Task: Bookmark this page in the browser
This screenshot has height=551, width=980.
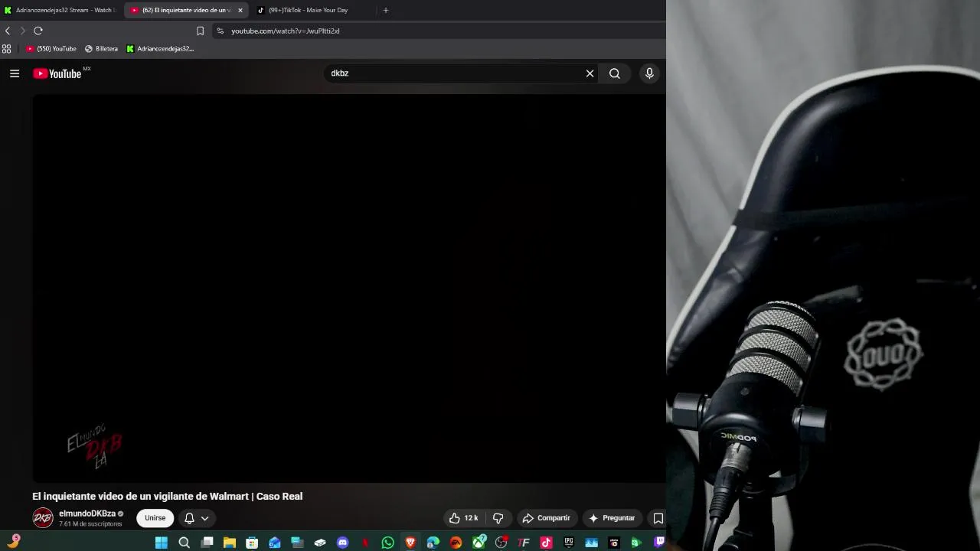Action: tap(200, 31)
